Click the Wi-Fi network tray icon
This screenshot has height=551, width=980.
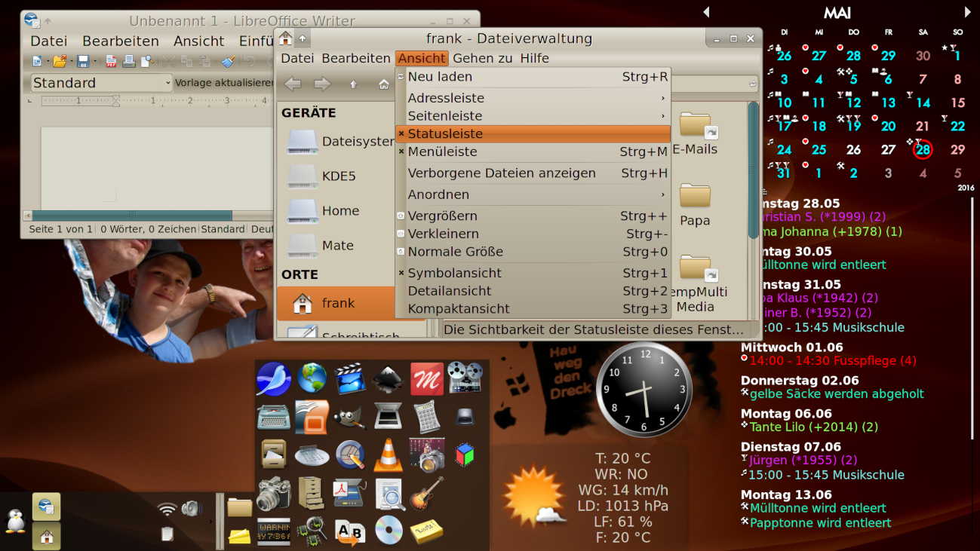pos(167,509)
